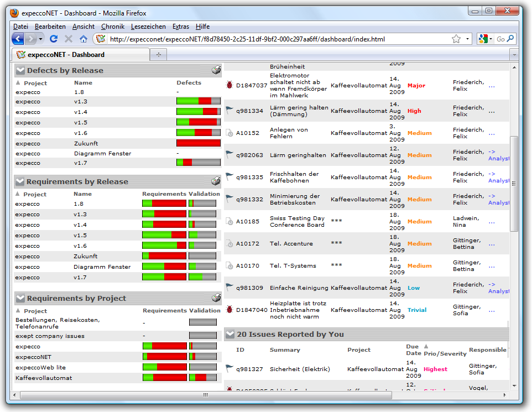Click the flag icon beside q981334
Screen dimensions: 532x412
[230, 111]
